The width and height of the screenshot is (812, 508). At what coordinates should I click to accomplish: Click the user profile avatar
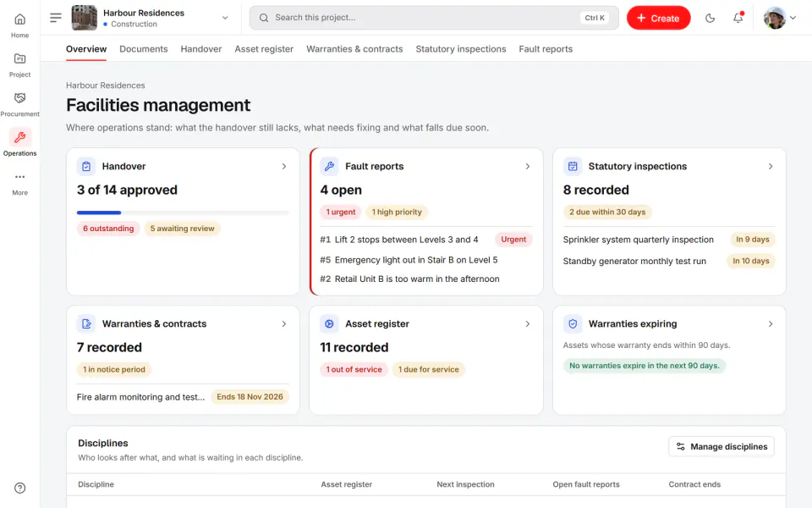775,18
